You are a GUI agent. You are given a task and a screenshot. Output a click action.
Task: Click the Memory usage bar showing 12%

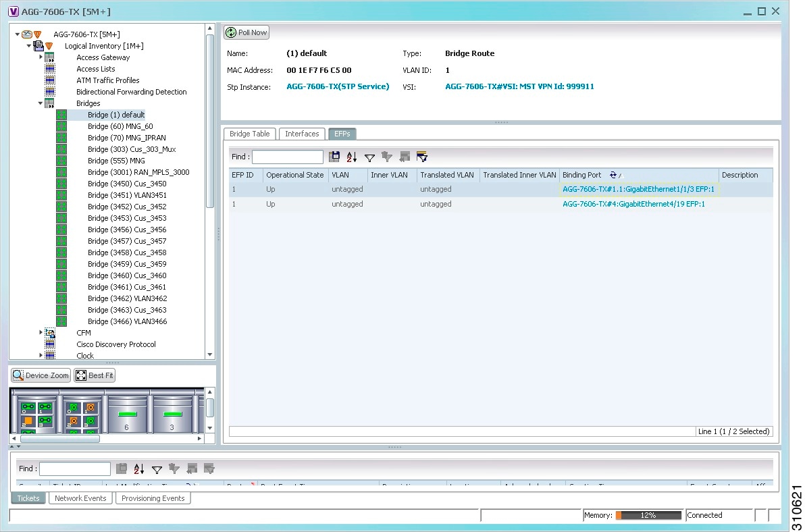648,515
